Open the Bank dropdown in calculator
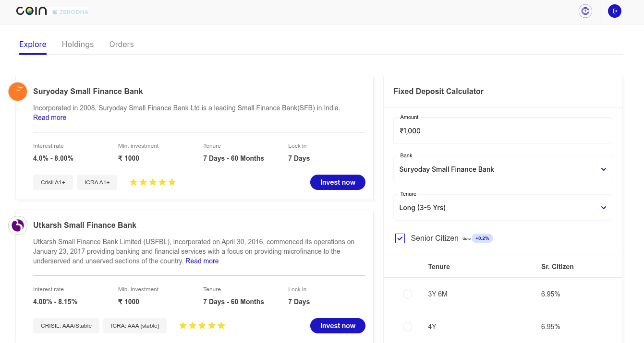This screenshot has height=343, width=644. 502,169
